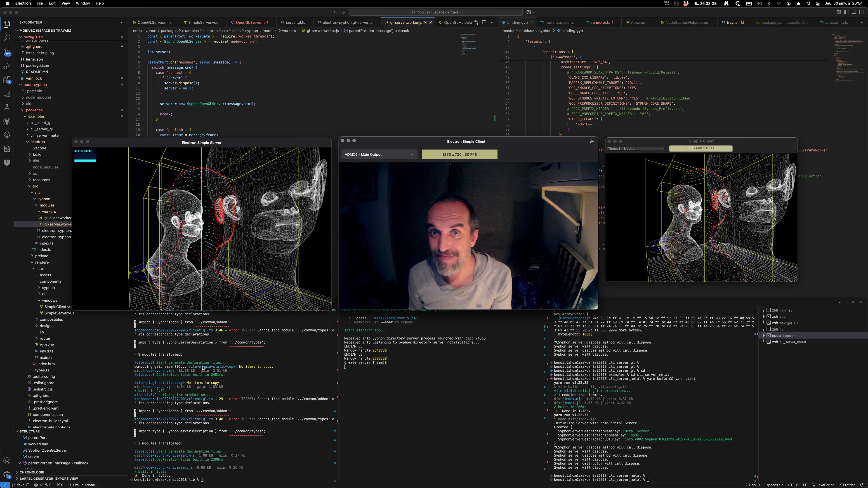Viewport: 868px width, 488px height.
Task: Select the zsh cli_server_metal terminal
Action: [788, 342]
